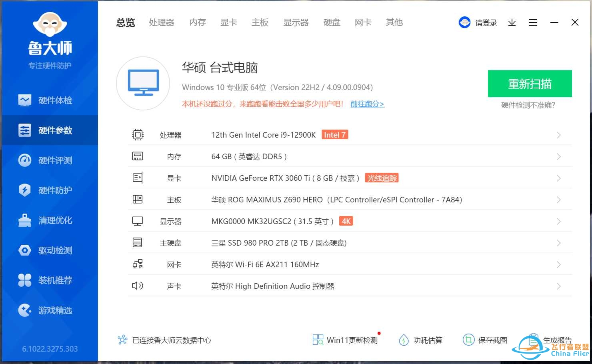Click 前往跑分 link
Screen dimensions: 592x364
[367, 104]
